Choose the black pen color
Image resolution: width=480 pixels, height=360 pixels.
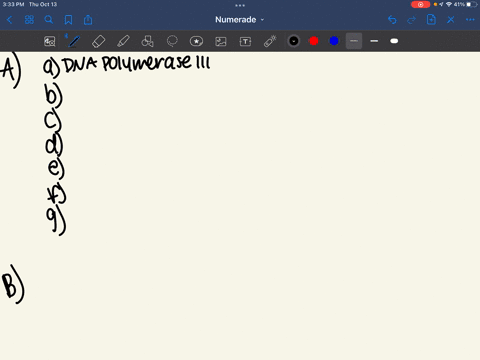(294, 41)
